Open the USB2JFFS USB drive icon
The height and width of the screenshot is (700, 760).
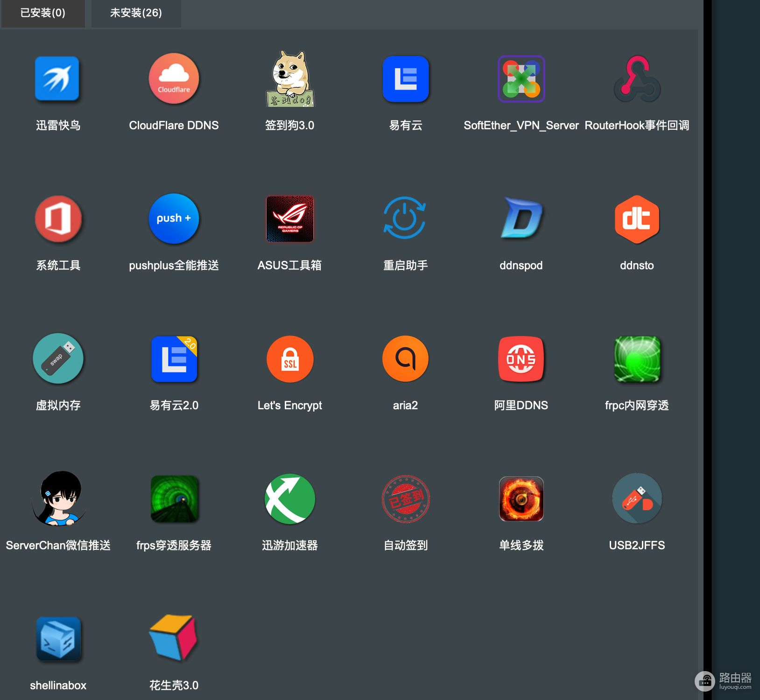point(637,498)
